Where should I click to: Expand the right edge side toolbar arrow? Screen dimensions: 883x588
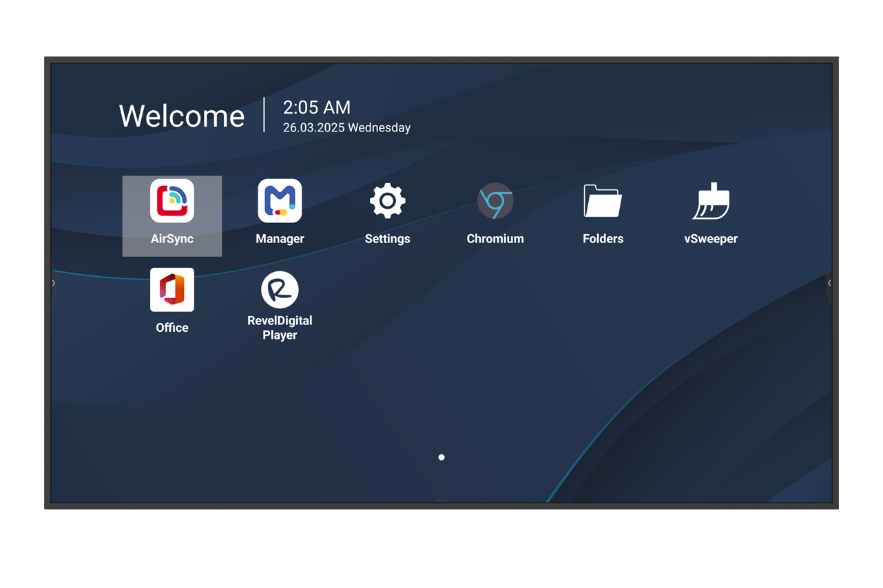829,283
